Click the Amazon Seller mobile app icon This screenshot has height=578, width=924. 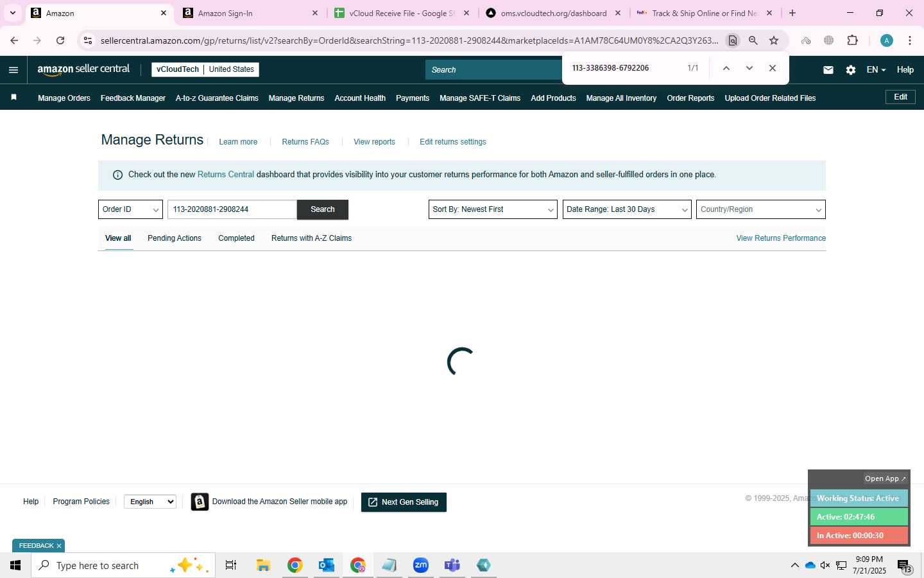point(200,502)
